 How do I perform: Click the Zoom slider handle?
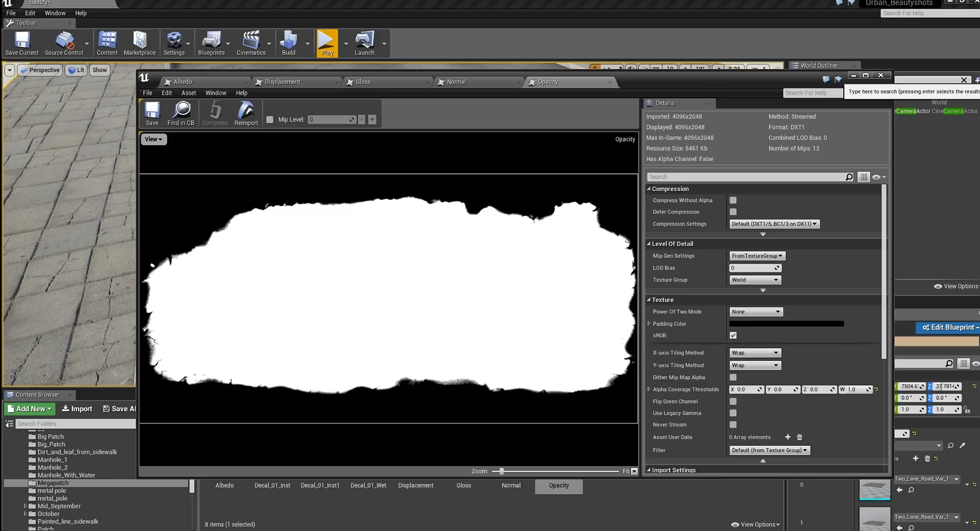(x=501, y=471)
